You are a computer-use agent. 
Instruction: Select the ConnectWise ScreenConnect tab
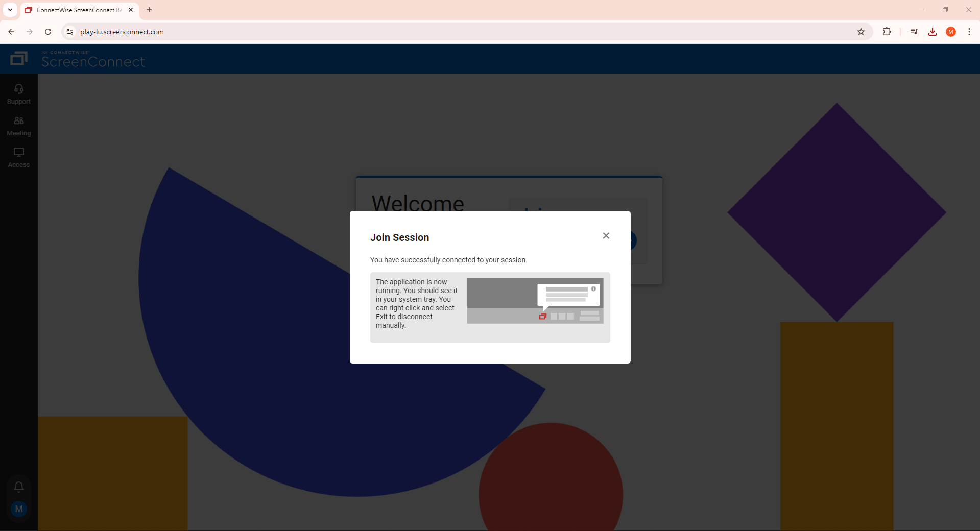pyautogui.click(x=79, y=10)
